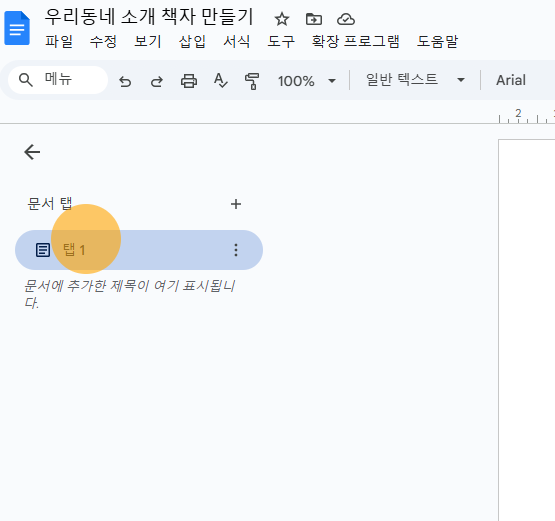Open the options menu for 탭 1
Image resolution: width=555 pixels, height=521 pixels.
tap(236, 250)
